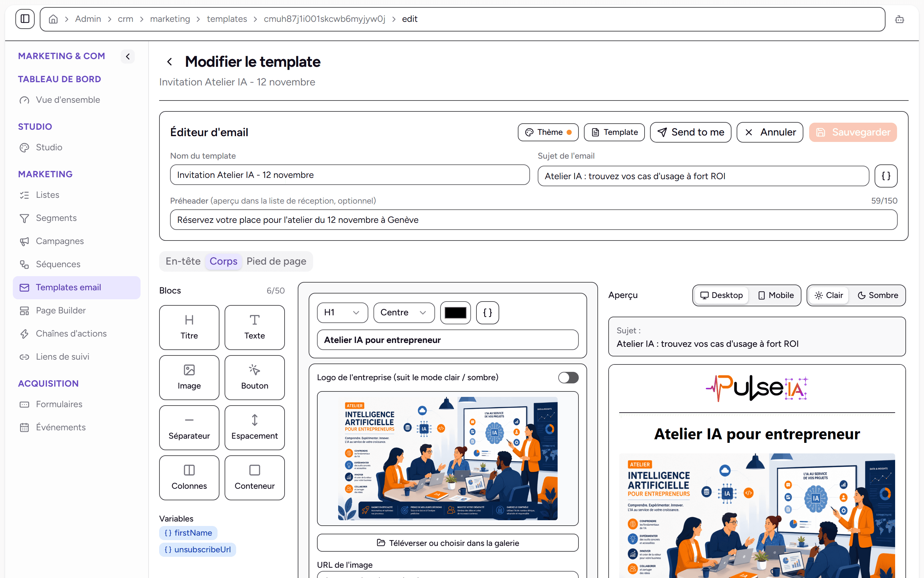
Task: Add an Espacement block
Action: click(x=255, y=428)
